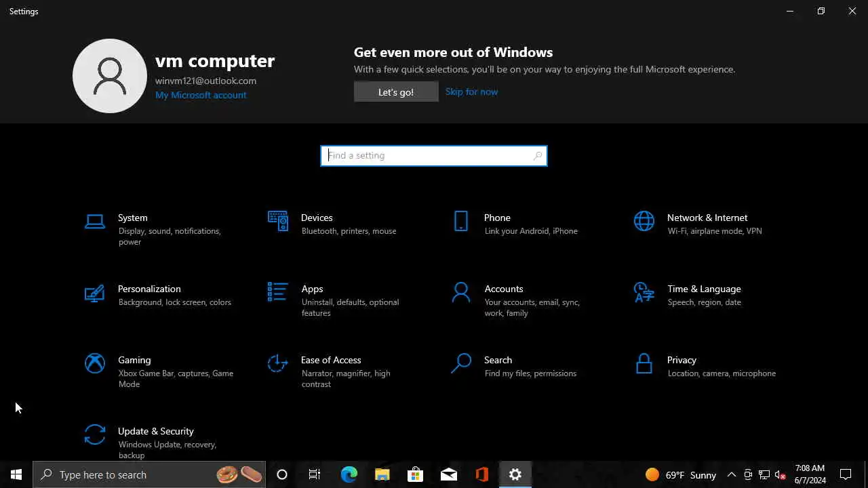Image resolution: width=868 pixels, height=488 pixels.
Task: Click the winvm121@outlook.com email text
Action: pos(205,81)
